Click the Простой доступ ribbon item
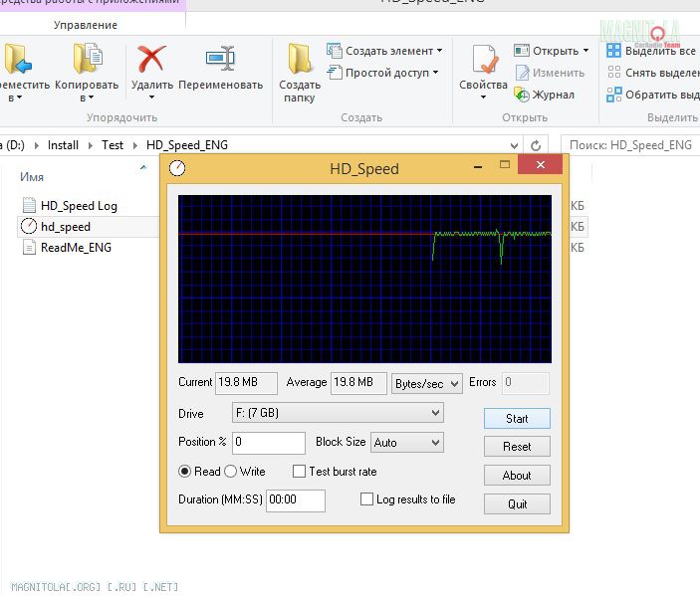The image size is (700, 596). pos(382,73)
